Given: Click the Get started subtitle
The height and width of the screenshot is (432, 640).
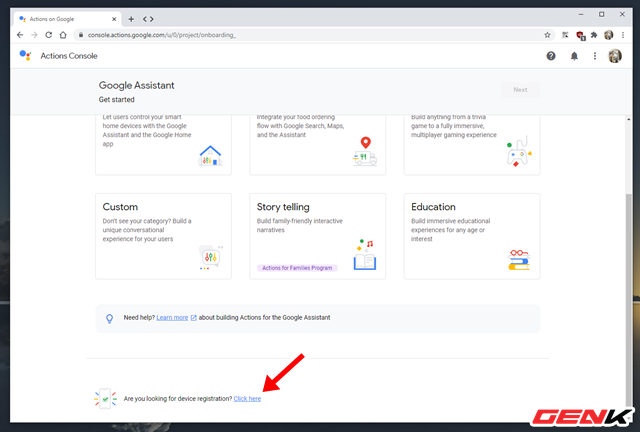Looking at the screenshot, I should pos(116,100).
